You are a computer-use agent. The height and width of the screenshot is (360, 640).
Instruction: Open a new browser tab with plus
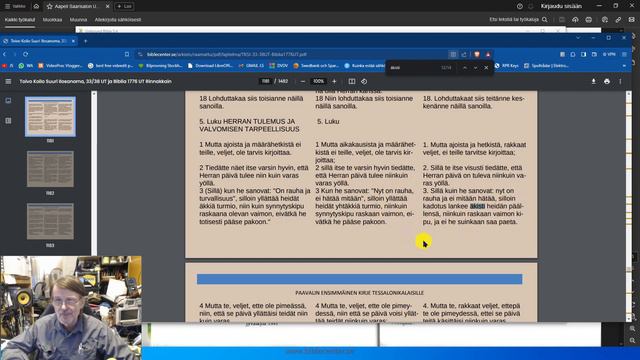pyautogui.click(x=85, y=41)
